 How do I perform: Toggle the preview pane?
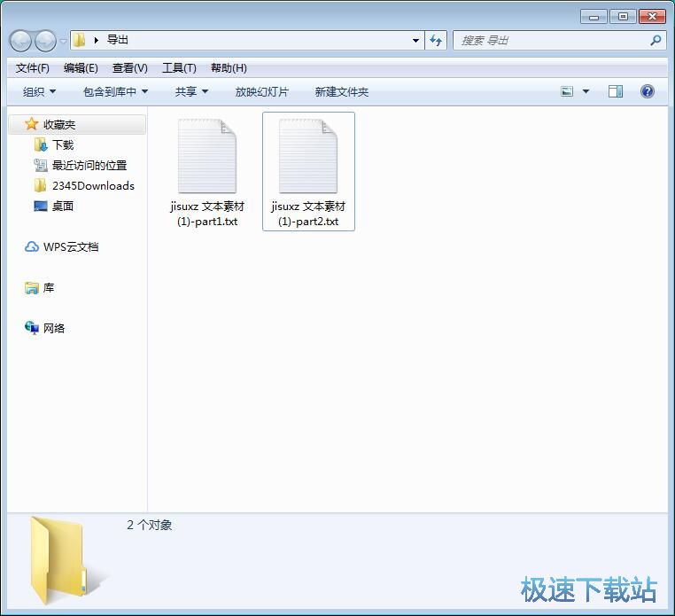[x=615, y=91]
